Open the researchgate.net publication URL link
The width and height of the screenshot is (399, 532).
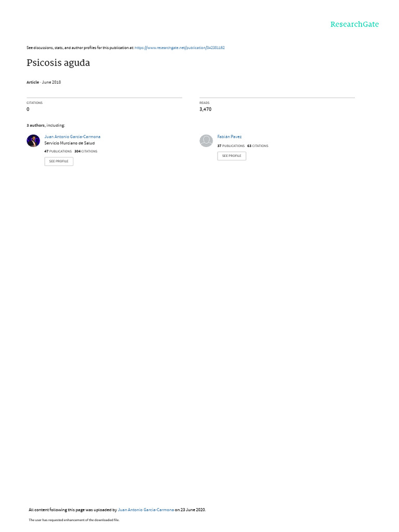pos(179,48)
